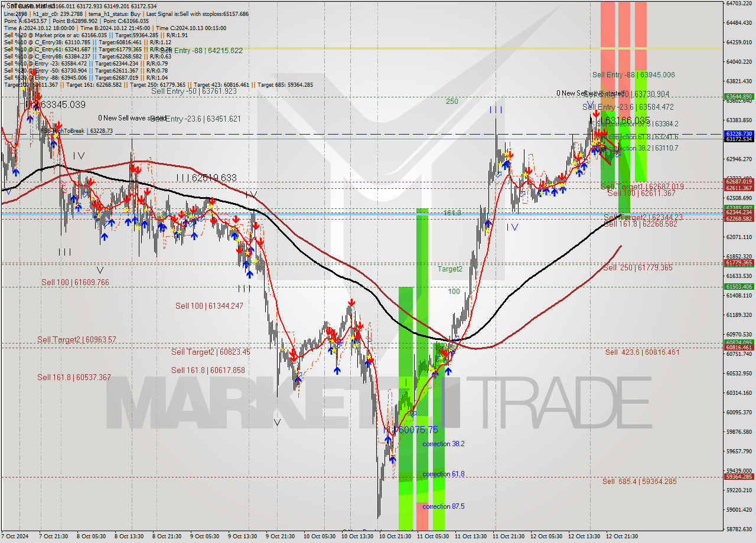Click the 'Sell Entry -88 | 64215.622' label
The width and height of the screenshot is (756, 543).
point(201,51)
